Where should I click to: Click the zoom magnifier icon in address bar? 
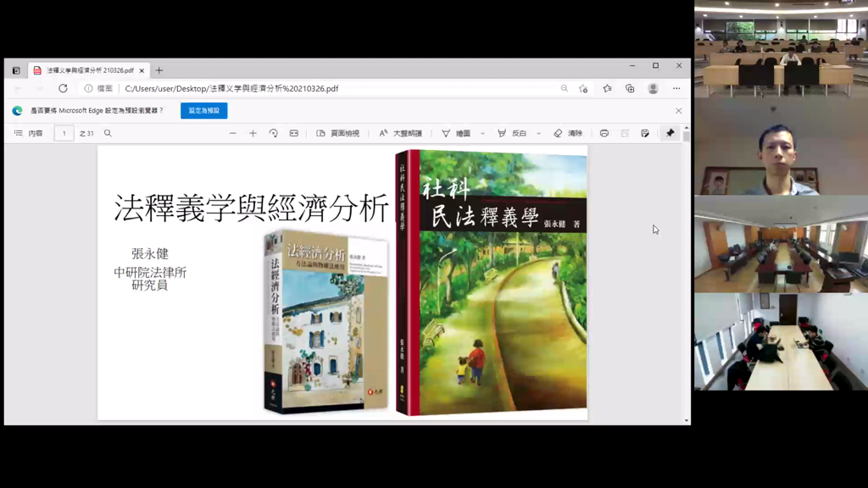(x=564, y=88)
